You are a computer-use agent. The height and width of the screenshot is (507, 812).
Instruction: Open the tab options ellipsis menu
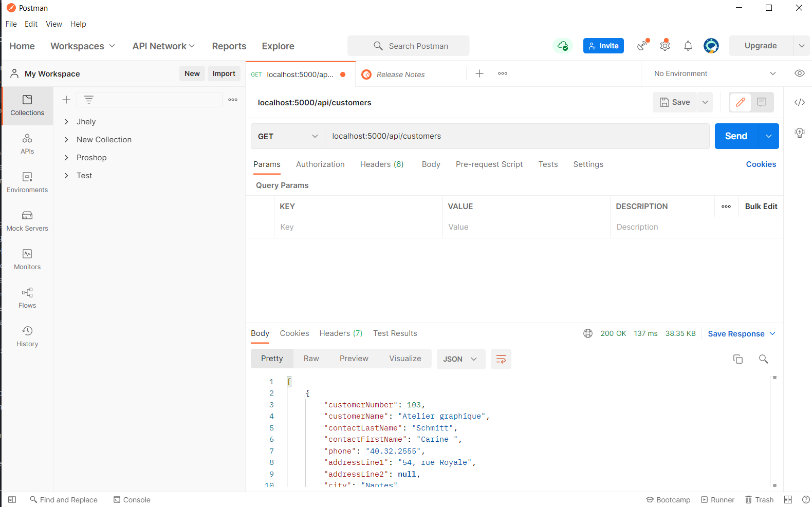[x=503, y=73]
